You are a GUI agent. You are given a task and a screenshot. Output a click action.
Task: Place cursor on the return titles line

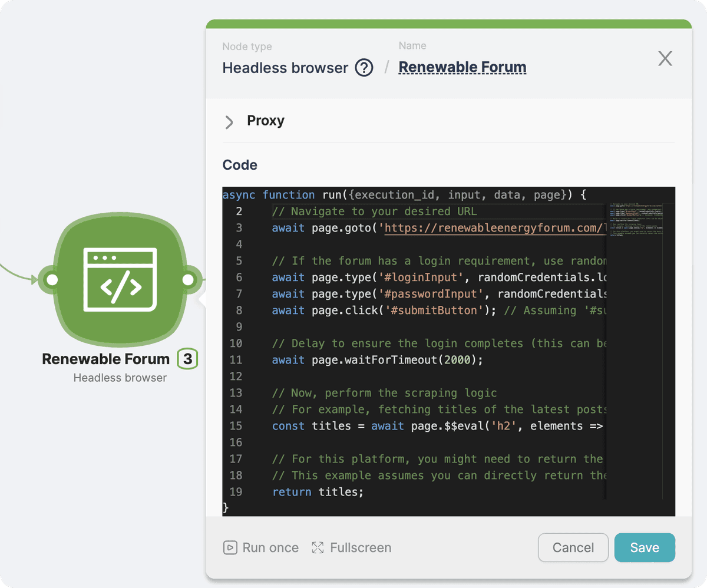click(318, 492)
